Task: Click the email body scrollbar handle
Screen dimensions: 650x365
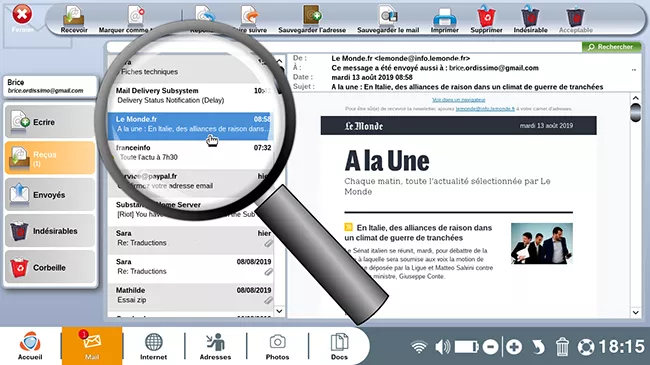Action: tap(635, 113)
